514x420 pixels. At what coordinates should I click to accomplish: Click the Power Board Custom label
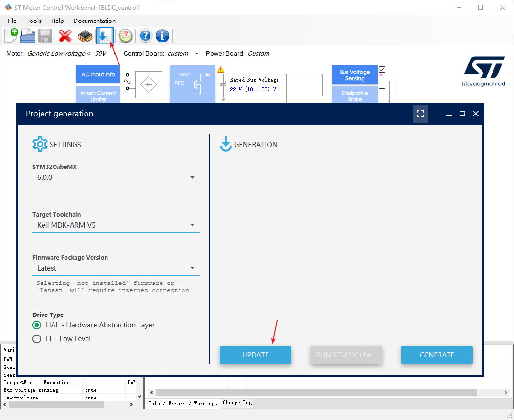(x=258, y=54)
